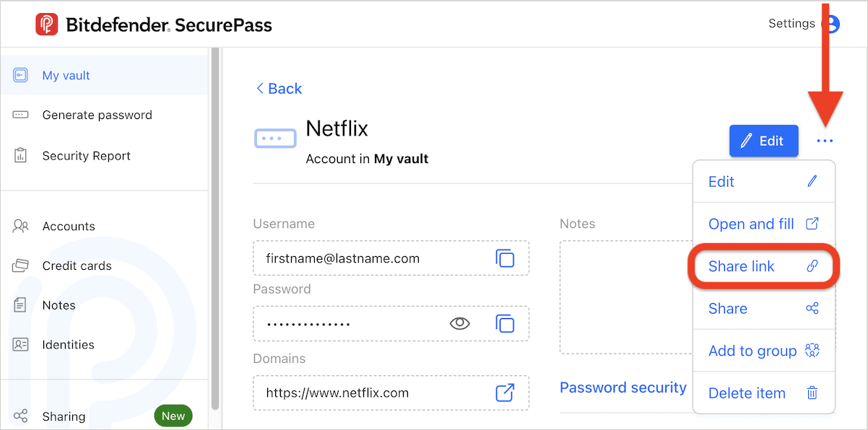
Task: Click the sidebar vertical scrollbar
Action: (x=214, y=229)
